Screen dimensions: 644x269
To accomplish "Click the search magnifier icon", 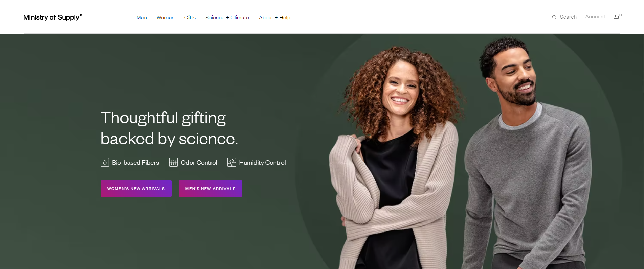I will point(554,17).
